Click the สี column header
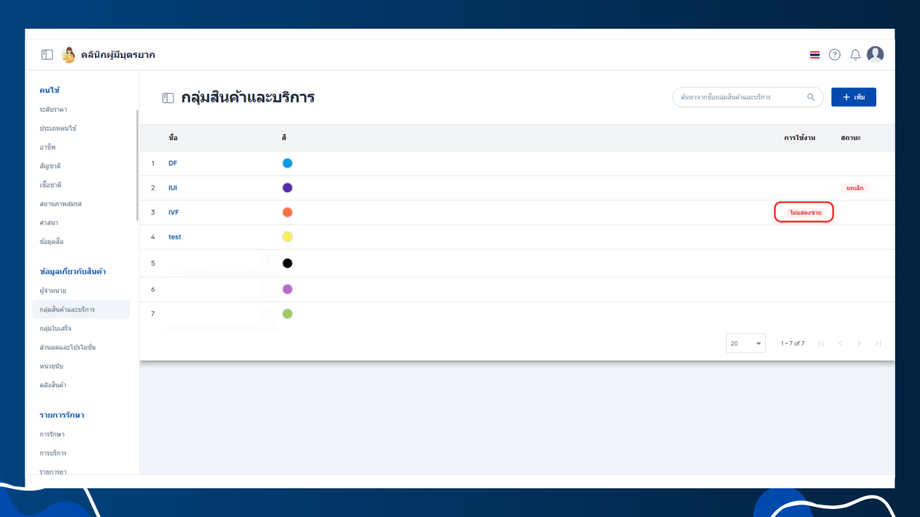The height and width of the screenshot is (517, 920). pyautogui.click(x=284, y=137)
